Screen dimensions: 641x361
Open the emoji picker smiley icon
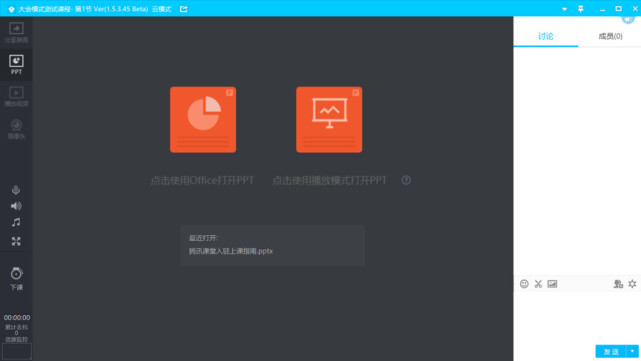(524, 284)
